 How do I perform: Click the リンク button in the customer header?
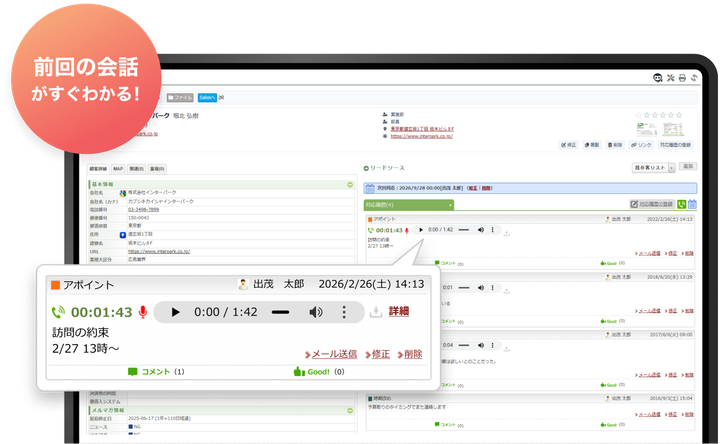(x=641, y=145)
